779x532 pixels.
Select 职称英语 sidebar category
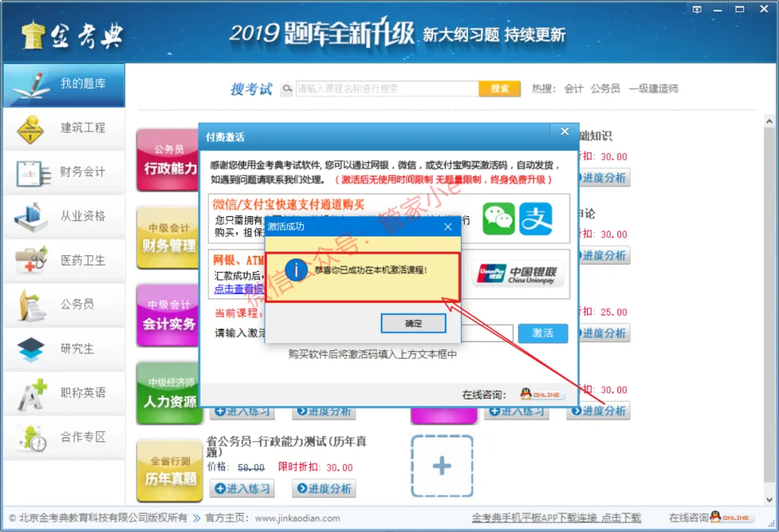point(64,393)
